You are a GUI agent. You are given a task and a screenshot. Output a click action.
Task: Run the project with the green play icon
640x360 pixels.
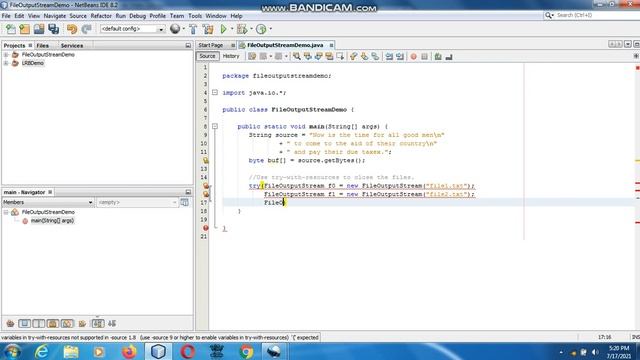click(223, 29)
